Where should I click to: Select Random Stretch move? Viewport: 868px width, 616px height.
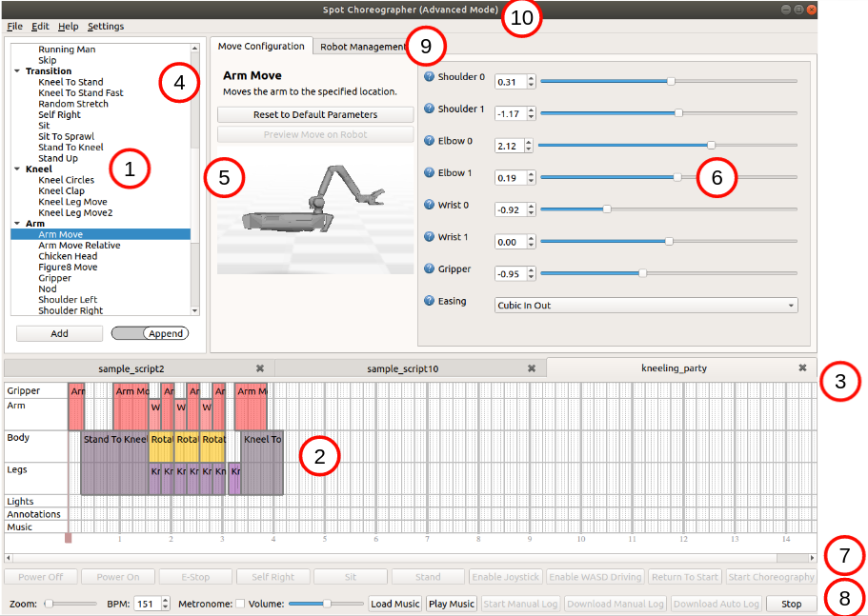(73, 104)
